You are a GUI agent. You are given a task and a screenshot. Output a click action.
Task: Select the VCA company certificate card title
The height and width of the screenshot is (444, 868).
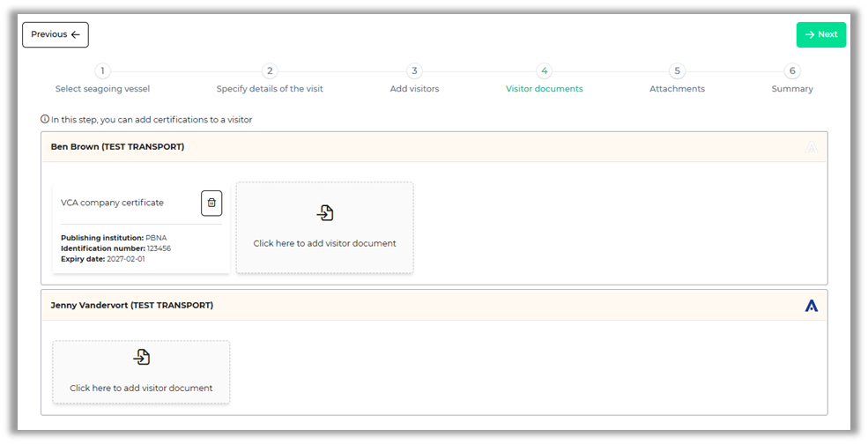click(112, 203)
